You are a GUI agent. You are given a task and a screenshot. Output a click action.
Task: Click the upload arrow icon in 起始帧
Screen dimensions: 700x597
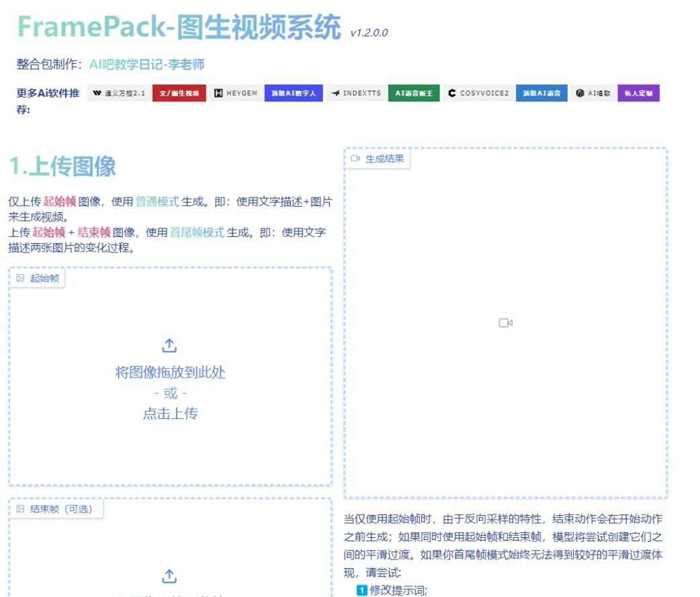pos(170,345)
